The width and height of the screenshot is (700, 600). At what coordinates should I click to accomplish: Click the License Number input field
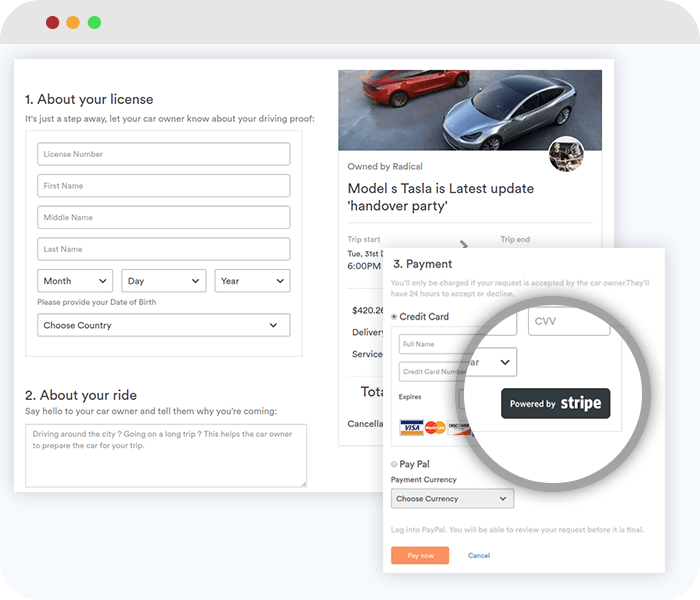163,154
